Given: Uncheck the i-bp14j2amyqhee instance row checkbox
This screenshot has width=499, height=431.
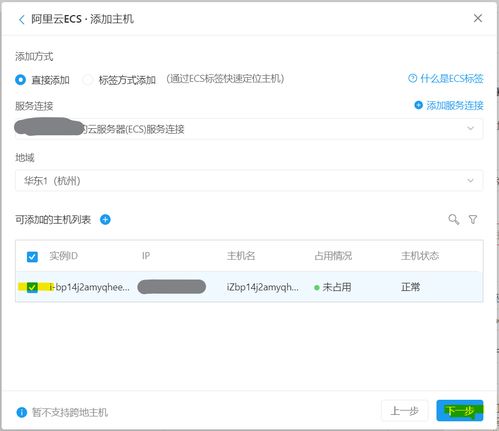Looking at the screenshot, I should point(32,287).
